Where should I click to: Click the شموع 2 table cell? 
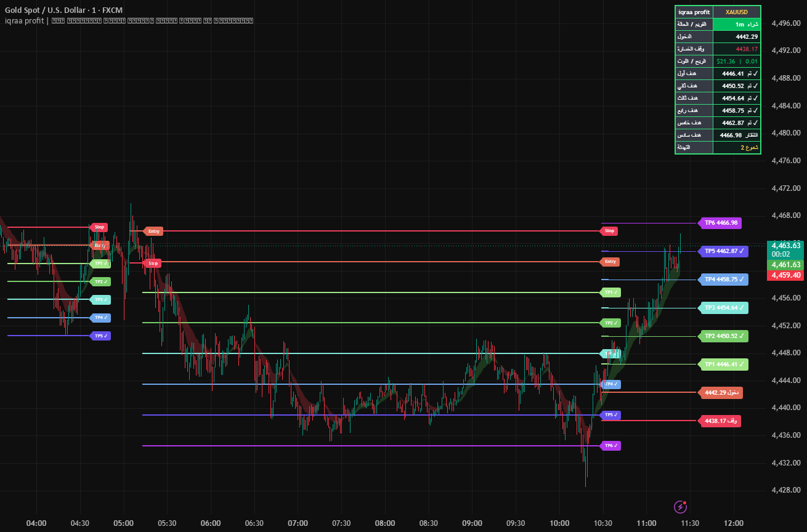coord(737,148)
